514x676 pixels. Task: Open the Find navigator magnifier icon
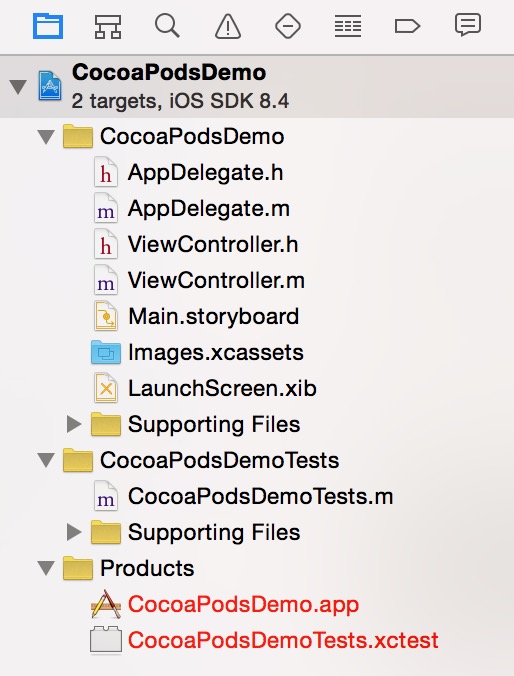tap(167, 26)
